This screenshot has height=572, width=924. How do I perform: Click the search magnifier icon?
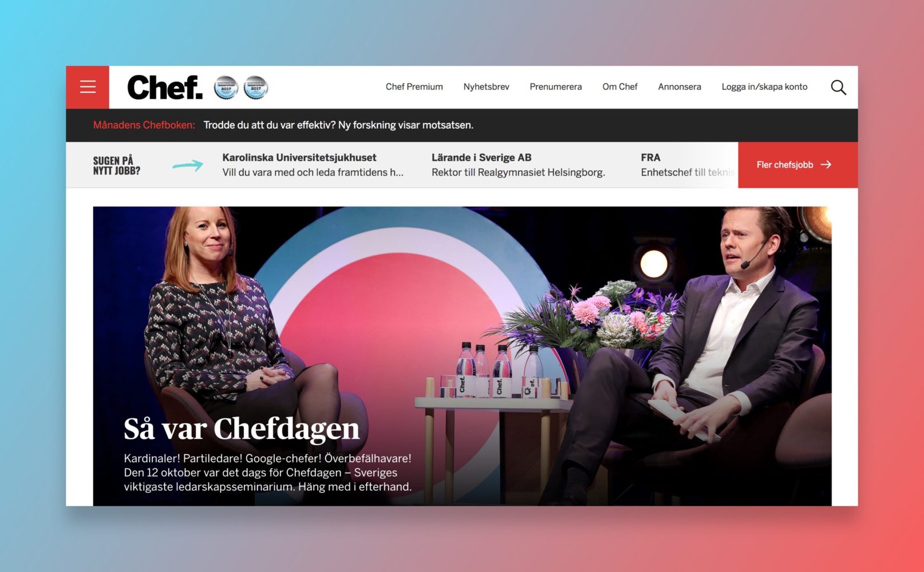(838, 87)
